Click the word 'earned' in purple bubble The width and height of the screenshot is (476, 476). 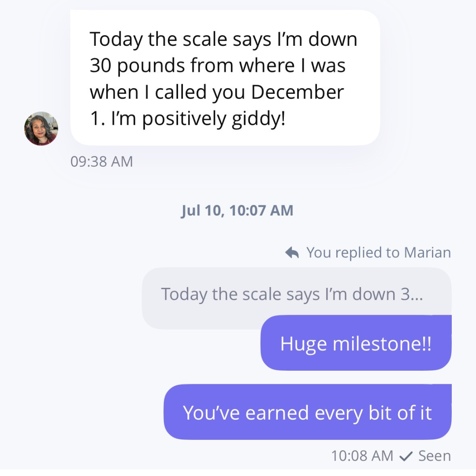click(277, 413)
